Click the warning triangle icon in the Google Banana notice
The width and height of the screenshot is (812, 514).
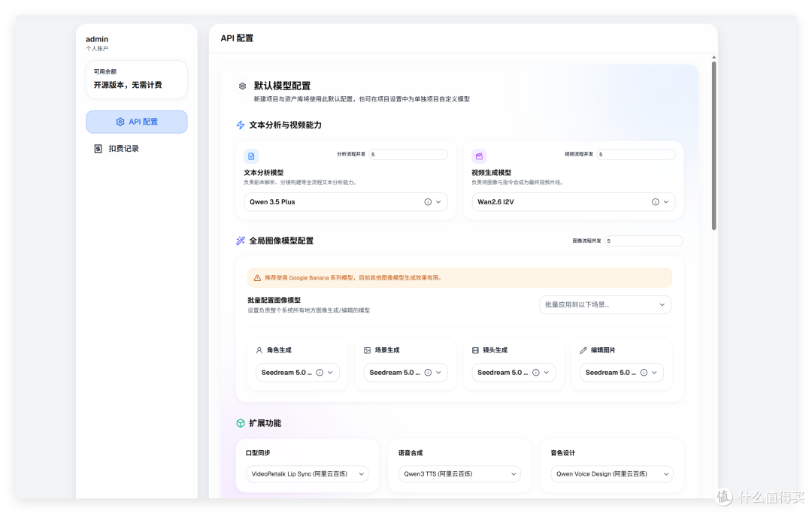tap(257, 278)
